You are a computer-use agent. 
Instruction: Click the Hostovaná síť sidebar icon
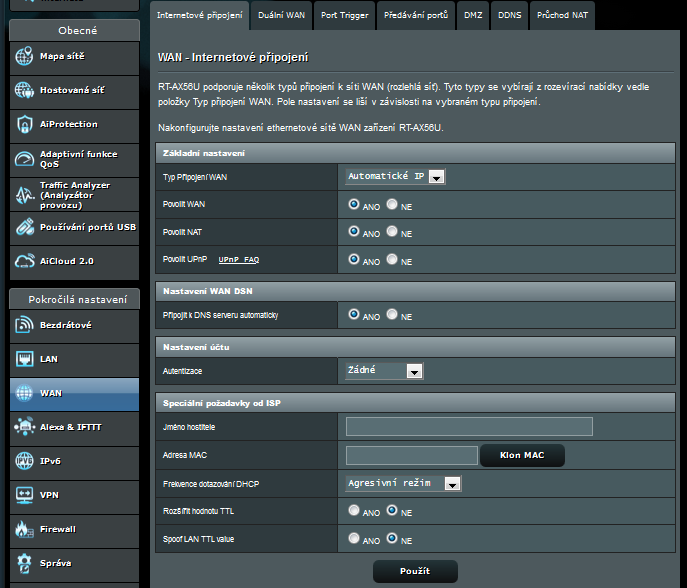[24, 90]
